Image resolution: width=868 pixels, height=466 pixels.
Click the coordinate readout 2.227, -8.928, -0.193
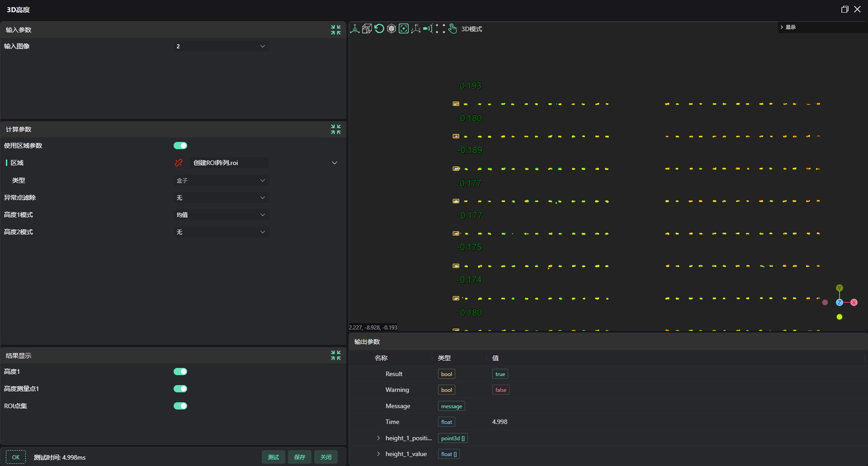(x=373, y=327)
